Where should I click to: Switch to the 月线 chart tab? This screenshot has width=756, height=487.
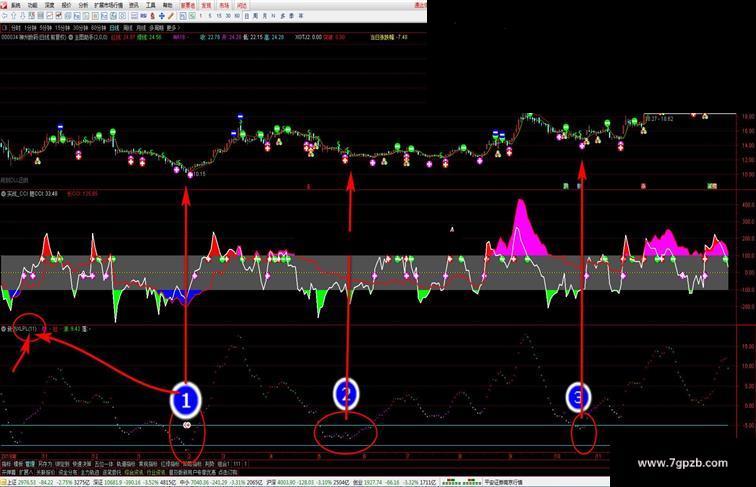[x=141, y=28]
